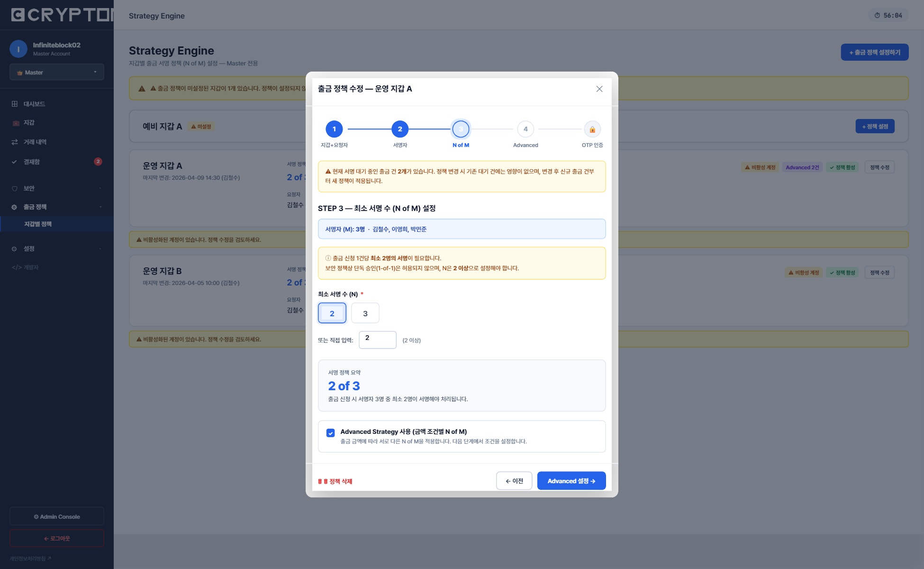
Task: Choose minimum signature count 3
Action: point(365,313)
